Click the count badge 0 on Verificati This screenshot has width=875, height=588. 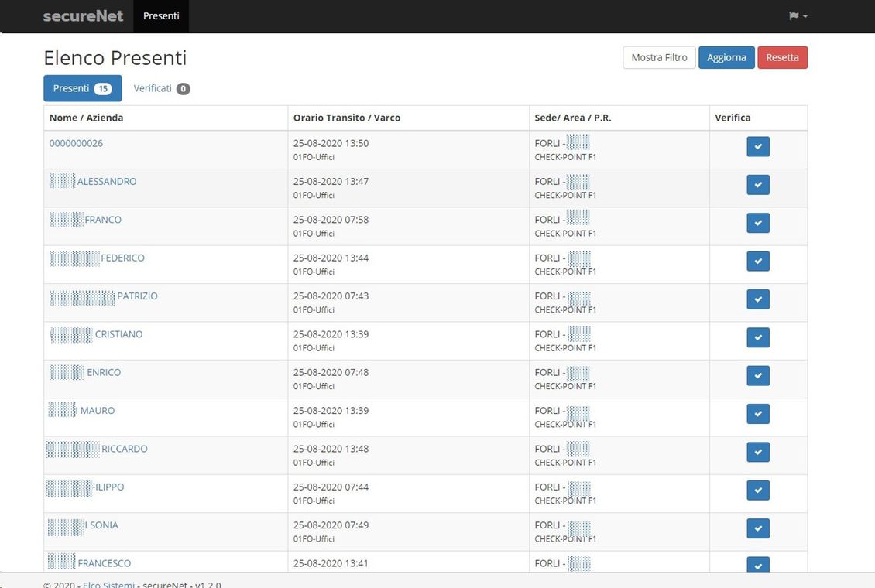point(183,89)
